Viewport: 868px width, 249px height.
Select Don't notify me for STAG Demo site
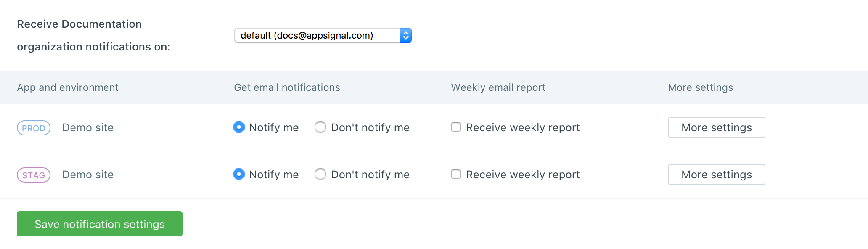pos(320,174)
